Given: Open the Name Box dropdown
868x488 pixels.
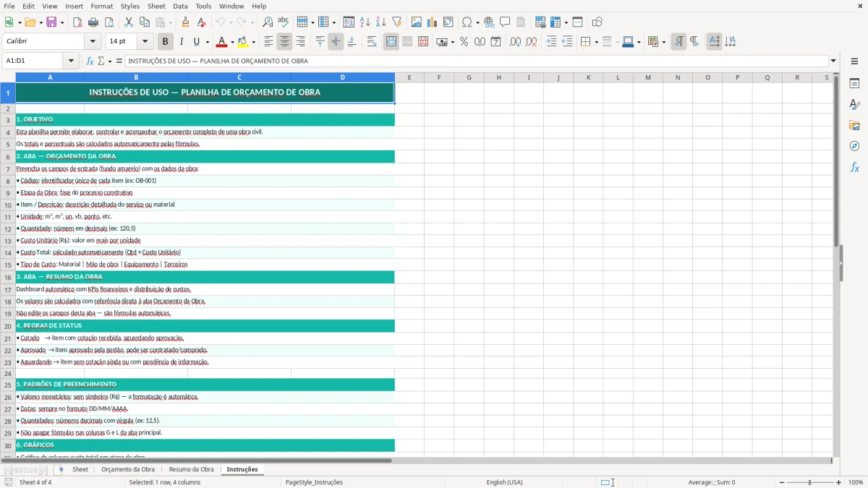Looking at the screenshot, I should (x=72, y=61).
